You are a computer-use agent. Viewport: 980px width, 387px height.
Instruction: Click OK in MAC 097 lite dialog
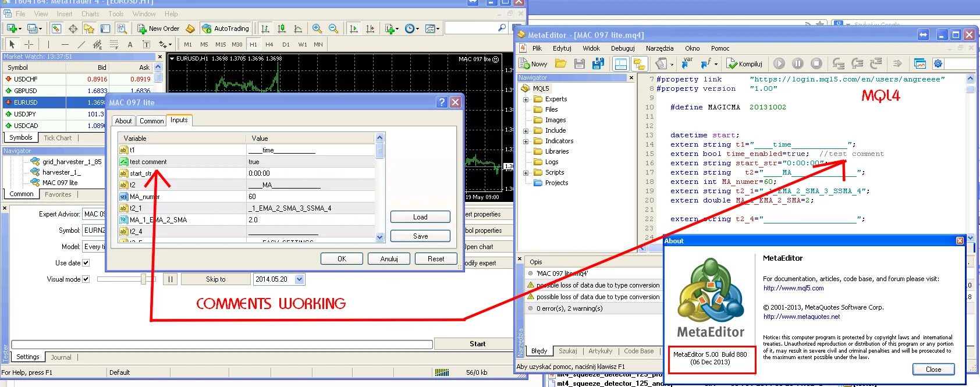342,259
